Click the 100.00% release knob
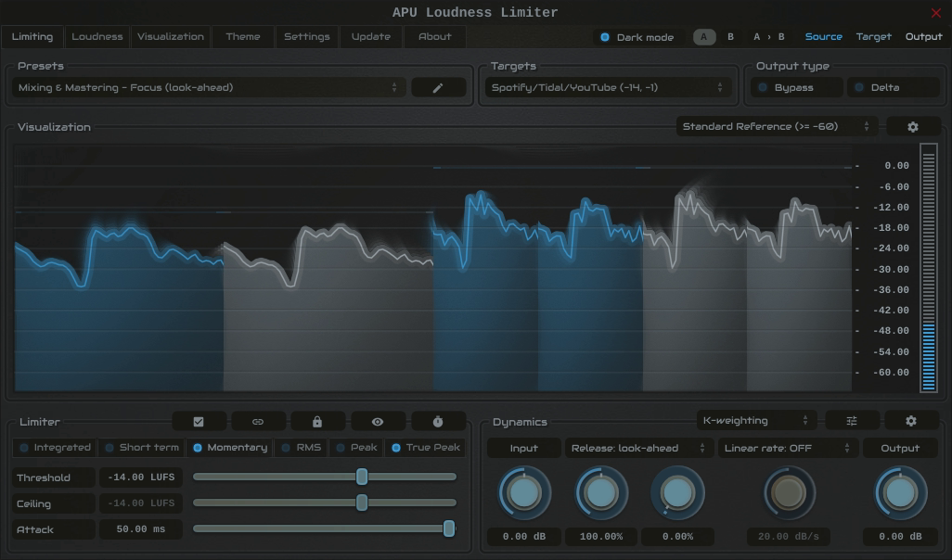This screenshot has height=560, width=952. click(x=601, y=493)
